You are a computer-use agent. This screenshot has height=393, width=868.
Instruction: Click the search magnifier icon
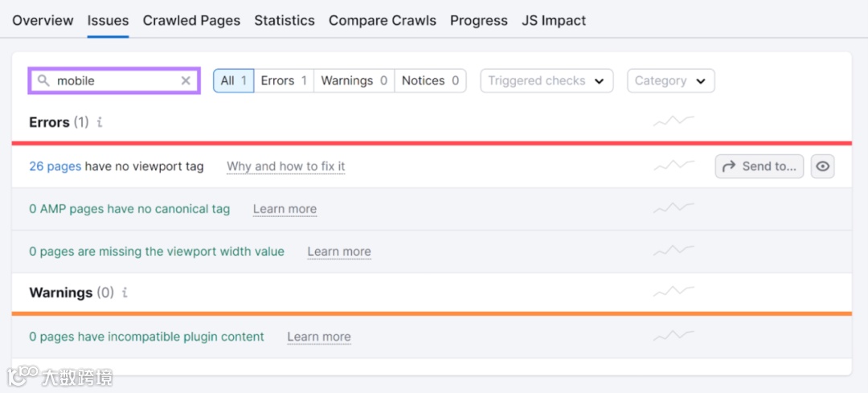(43, 80)
